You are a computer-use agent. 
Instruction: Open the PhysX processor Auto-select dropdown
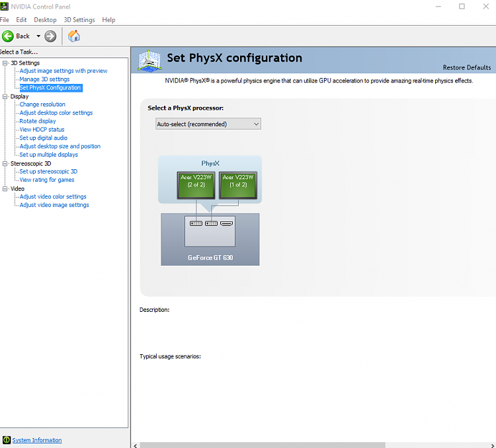tap(208, 124)
